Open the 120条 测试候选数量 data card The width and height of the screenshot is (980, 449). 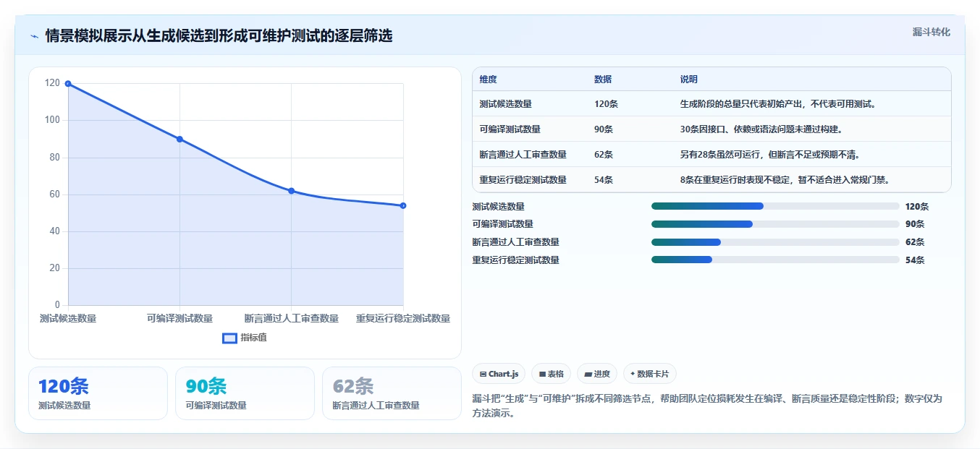98,393
